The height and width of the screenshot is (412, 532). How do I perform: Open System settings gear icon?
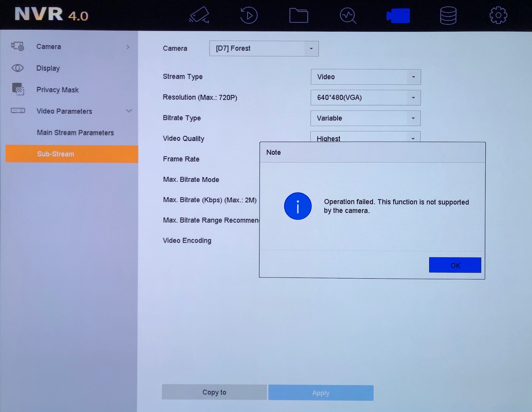(498, 16)
